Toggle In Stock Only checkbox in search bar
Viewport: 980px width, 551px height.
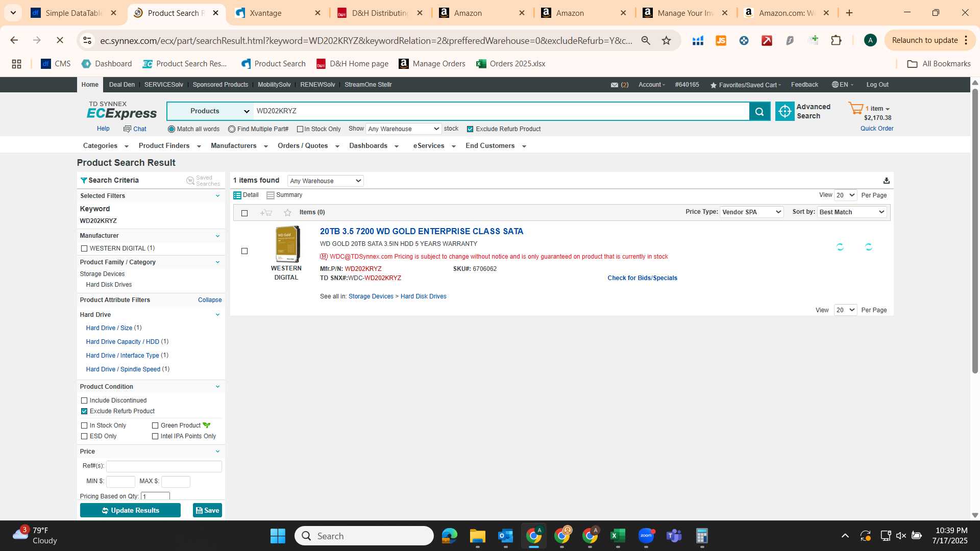[x=300, y=129]
